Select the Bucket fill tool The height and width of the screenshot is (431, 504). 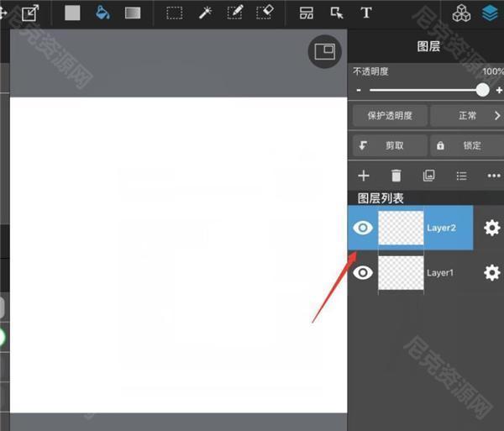point(102,13)
